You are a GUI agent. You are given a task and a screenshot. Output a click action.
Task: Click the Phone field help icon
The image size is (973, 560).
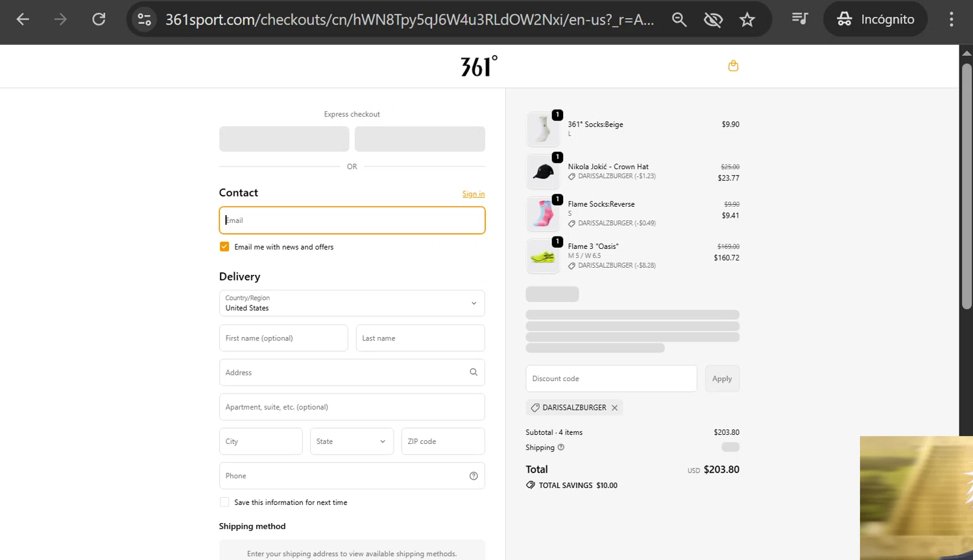point(474,476)
